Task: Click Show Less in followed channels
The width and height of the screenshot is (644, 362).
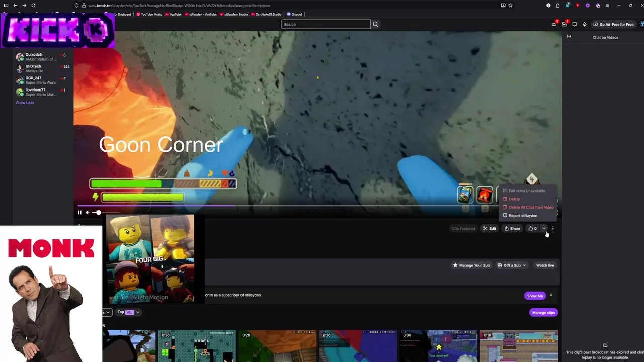Action: (25, 103)
